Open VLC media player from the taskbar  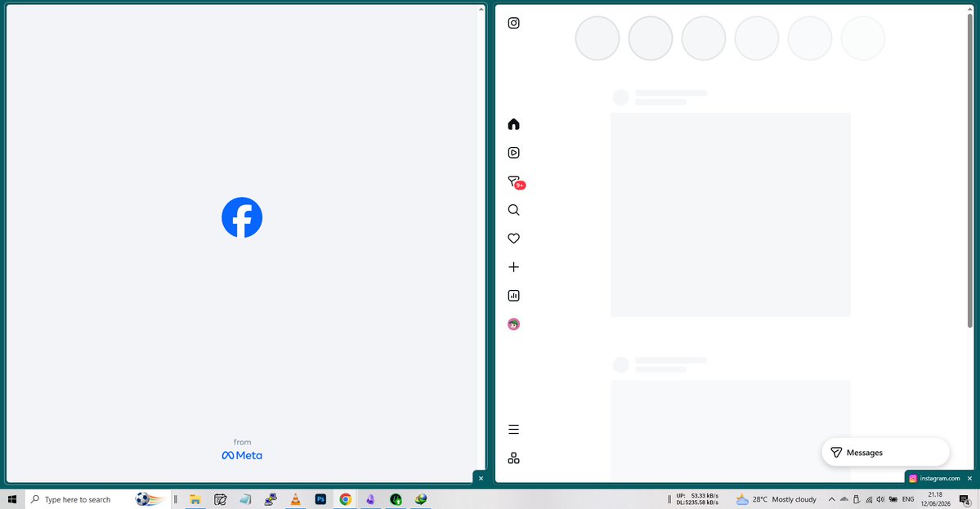coord(295,499)
